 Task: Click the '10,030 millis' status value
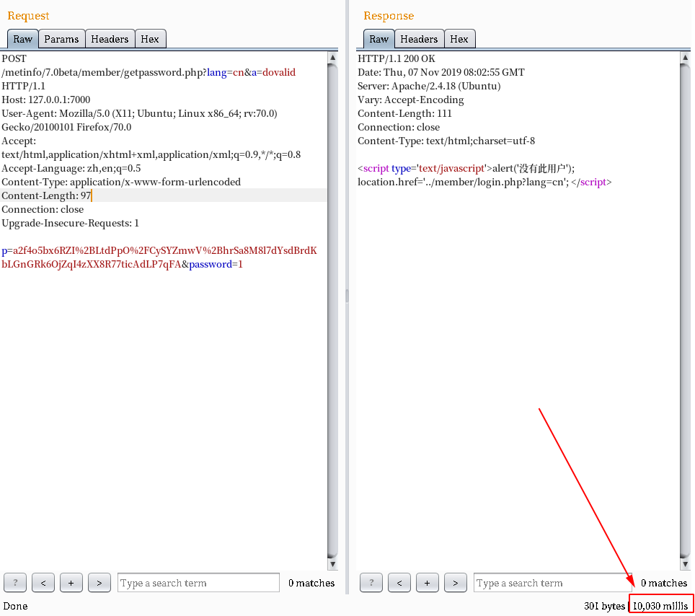(660, 606)
